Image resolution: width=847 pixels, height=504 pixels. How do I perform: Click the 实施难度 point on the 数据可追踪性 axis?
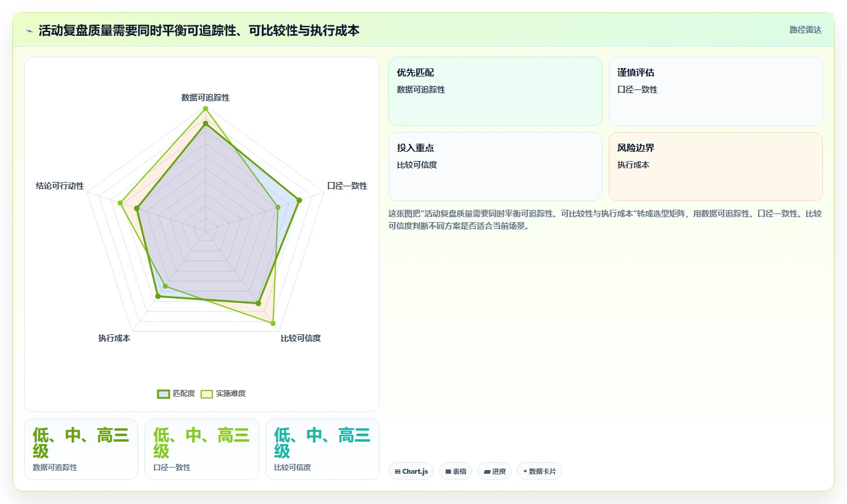point(206,109)
